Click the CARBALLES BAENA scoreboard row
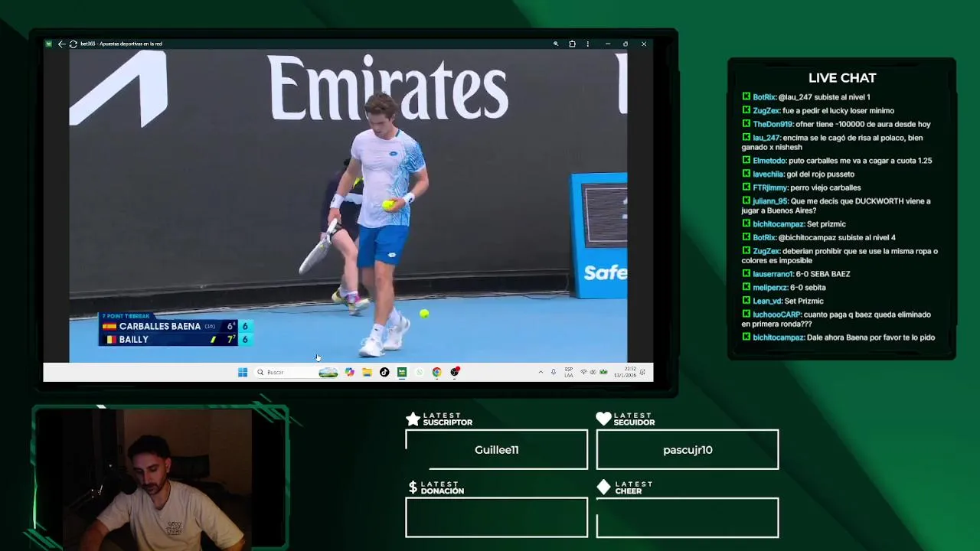 point(176,326)
